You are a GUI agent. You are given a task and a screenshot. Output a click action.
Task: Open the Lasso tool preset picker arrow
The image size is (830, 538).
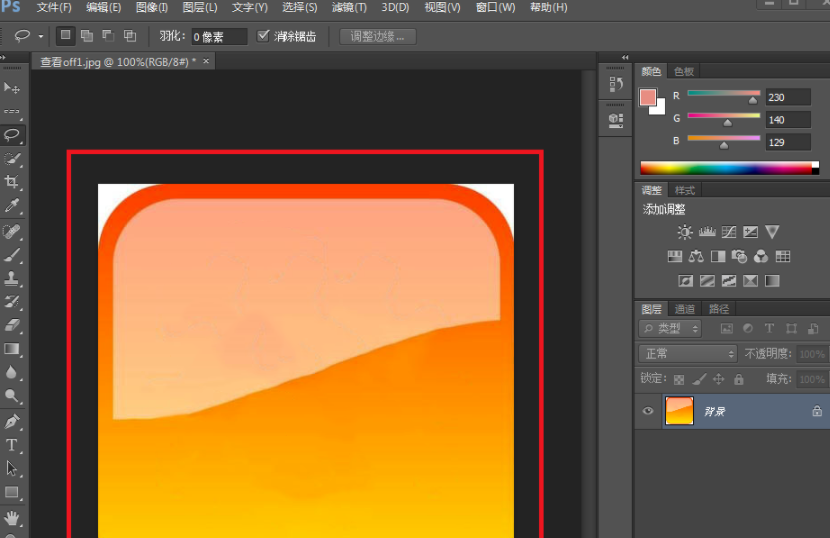[41, 36]
